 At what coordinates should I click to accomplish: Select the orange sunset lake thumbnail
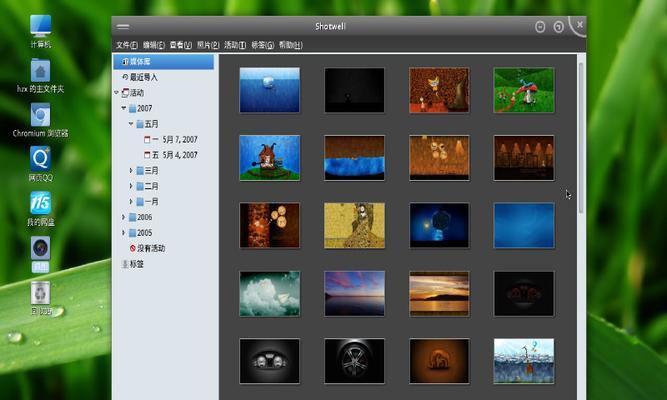[x=439, y=294]
